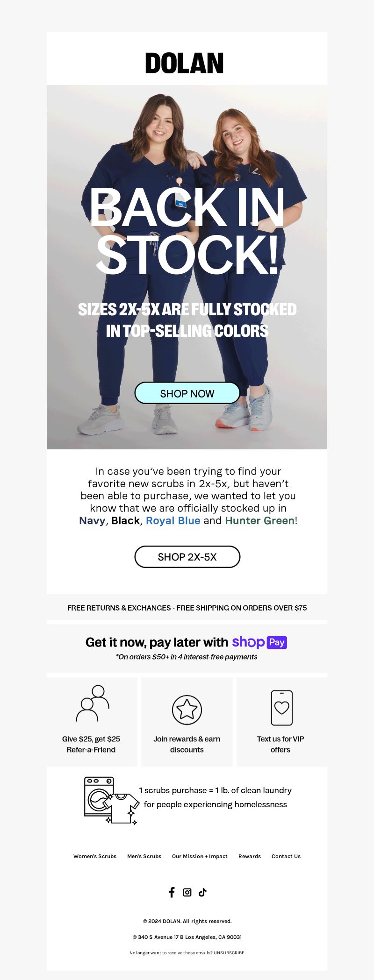Click the SHOP NOW button
This screenshot has height=980, width=374.
click(x=187, y=393)
